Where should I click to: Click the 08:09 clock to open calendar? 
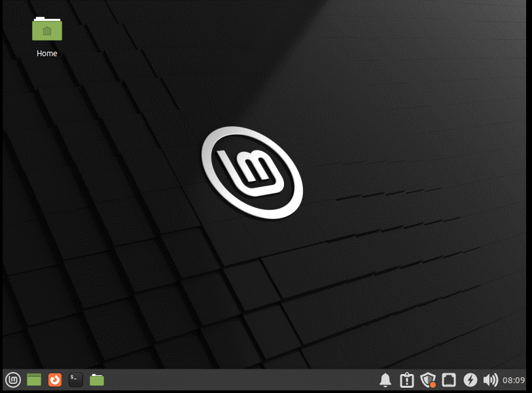(x=514, y=380)
